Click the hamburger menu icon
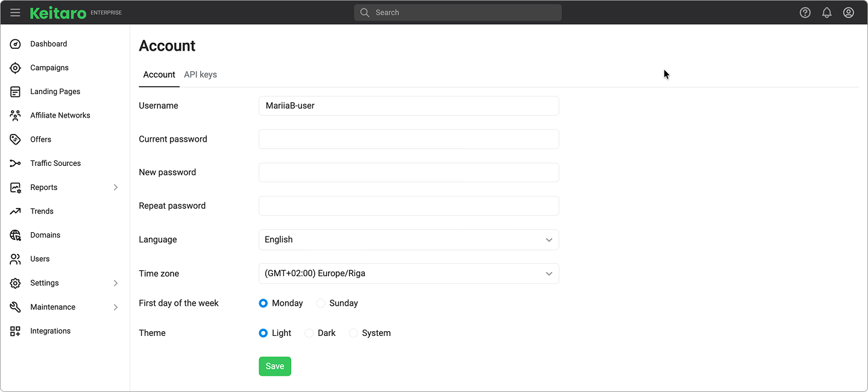 [x=15, y=13]
